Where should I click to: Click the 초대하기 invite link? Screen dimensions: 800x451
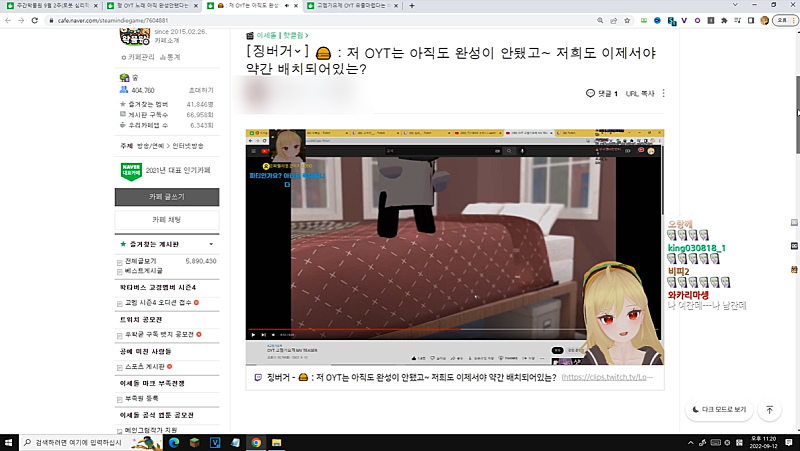[x=201, y=90]
